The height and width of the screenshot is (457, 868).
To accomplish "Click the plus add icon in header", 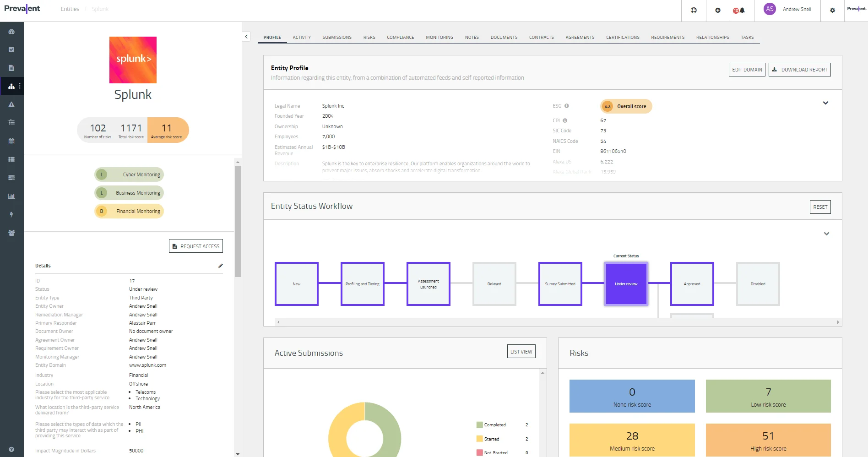I will (x=718, y=10).
